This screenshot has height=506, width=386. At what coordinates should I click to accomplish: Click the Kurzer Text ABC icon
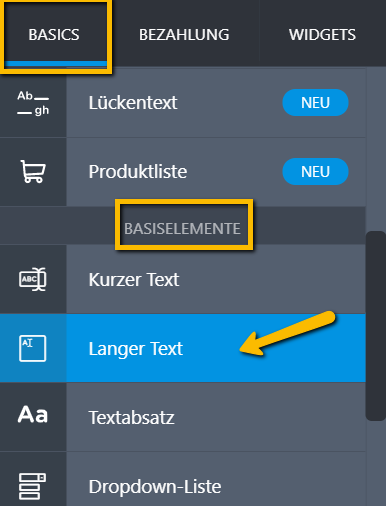tap(33, 279)
